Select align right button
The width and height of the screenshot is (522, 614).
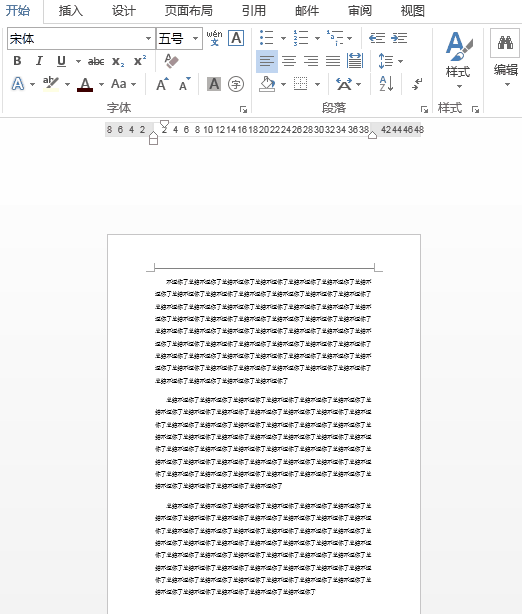tap(311, 61)
